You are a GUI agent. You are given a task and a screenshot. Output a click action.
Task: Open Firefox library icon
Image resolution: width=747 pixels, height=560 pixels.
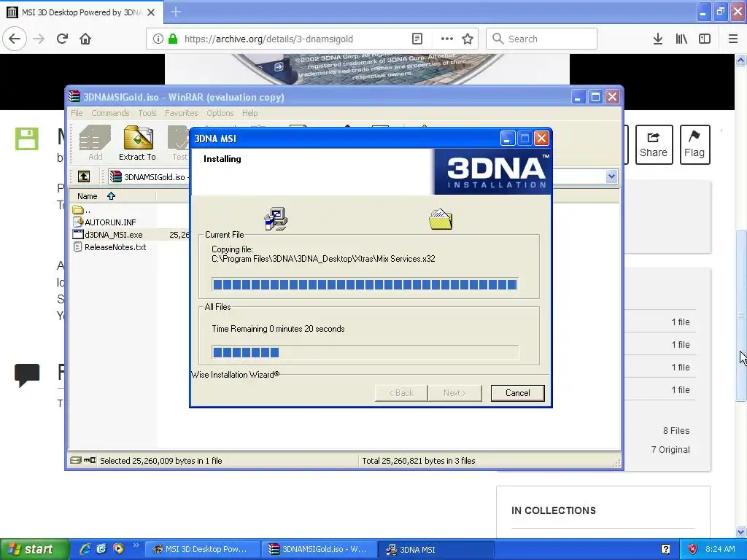[x=681, y=39]
